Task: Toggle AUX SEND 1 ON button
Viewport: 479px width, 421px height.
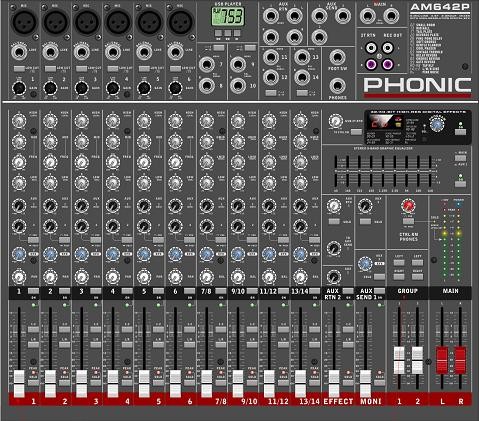Action: point(379,291)
